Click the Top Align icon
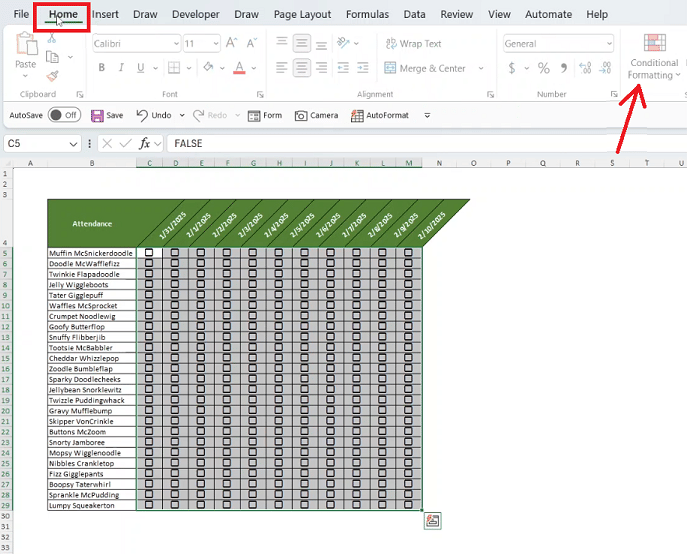The image size is (687, 554). point(282,42)
